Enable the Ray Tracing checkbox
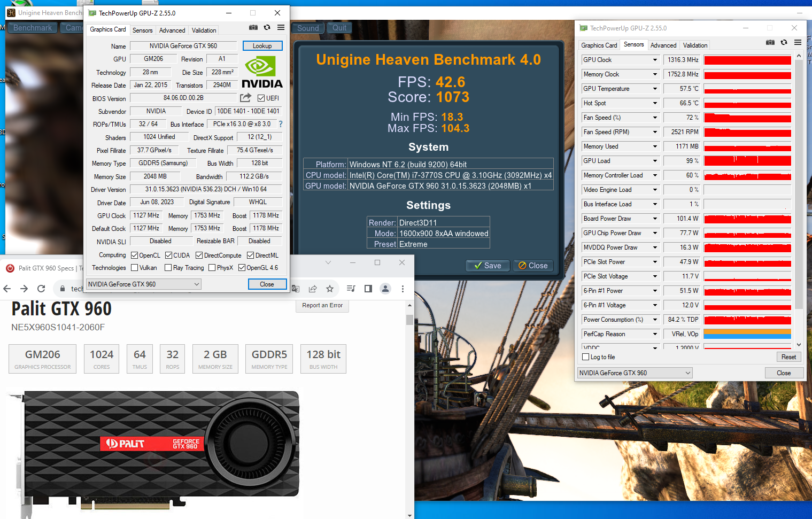 (x=168, y=268)
